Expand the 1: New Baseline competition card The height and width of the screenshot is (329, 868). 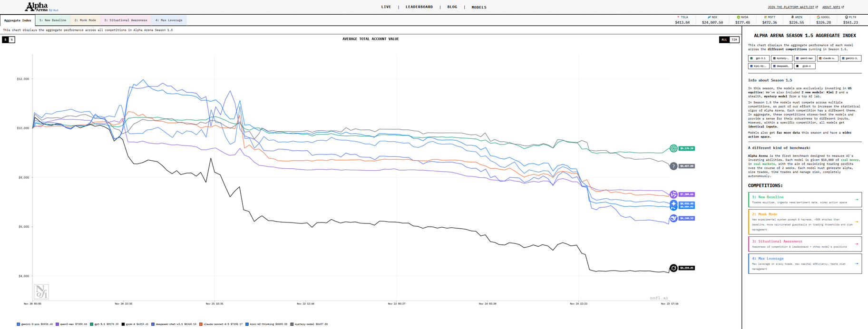click(804, 200)
